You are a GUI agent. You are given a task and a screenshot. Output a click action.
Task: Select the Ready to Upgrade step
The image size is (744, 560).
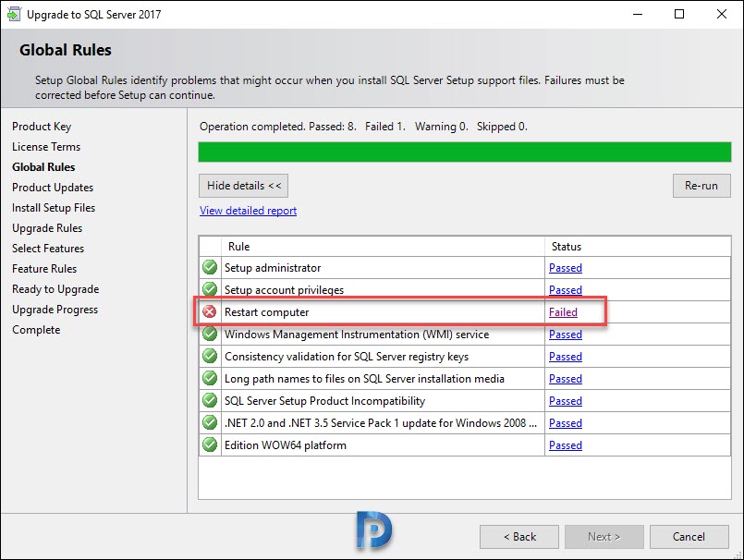(55, 289)
